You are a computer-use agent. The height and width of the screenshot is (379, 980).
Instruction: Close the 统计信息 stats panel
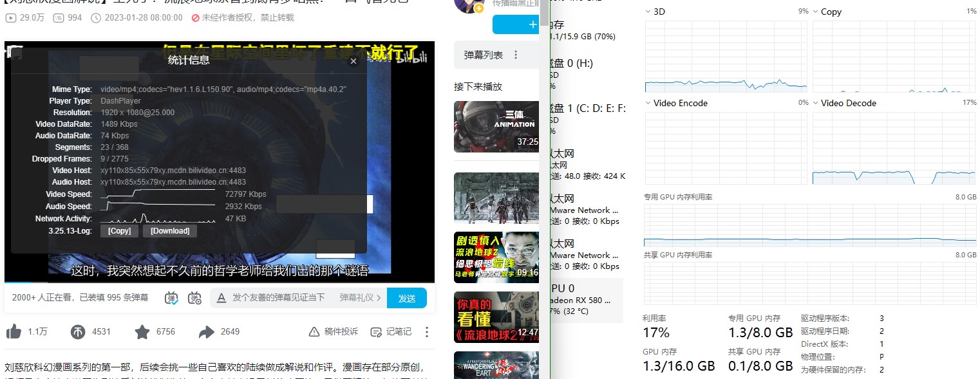(x=353, y=61)
